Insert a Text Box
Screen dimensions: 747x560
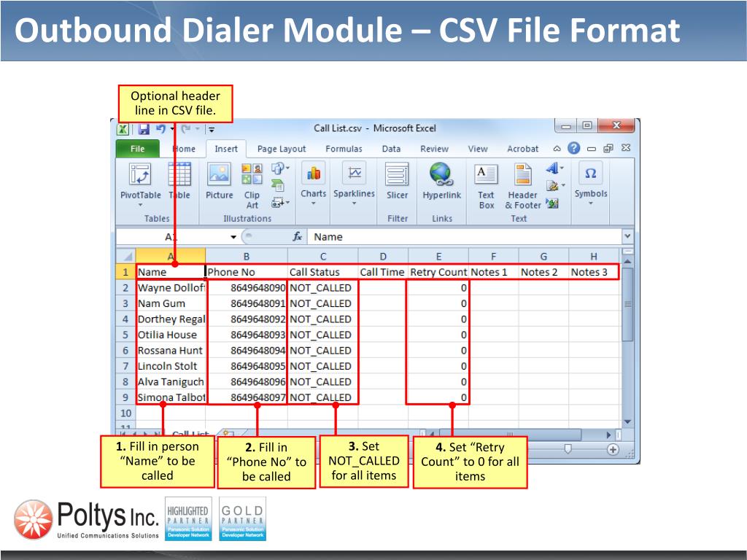pyautogui.click(x=486, y=187)
